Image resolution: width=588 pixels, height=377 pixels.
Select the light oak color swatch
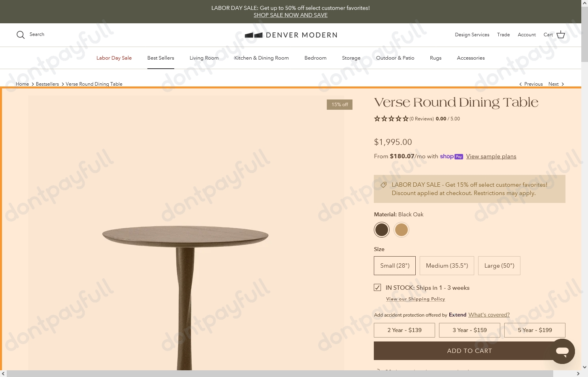(401, 229)
